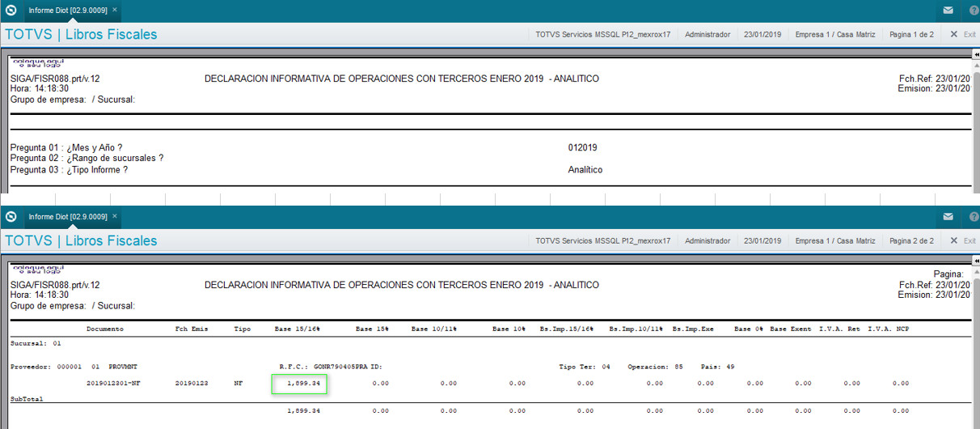Click Hora: 14:18:30 in Pagina 1 window
The image size is (980, 429).
click(40, 88)
